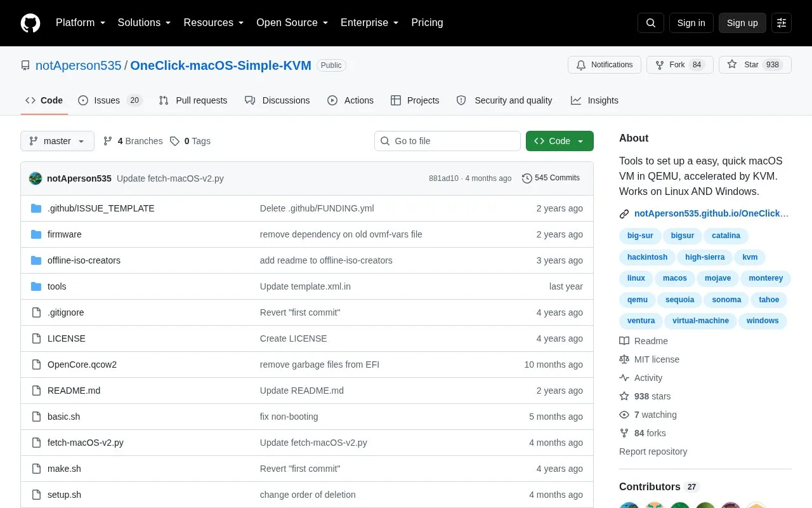812x508 pixels.
Task: Open the Notifications bell button
Action: click(x=605, y=65)
